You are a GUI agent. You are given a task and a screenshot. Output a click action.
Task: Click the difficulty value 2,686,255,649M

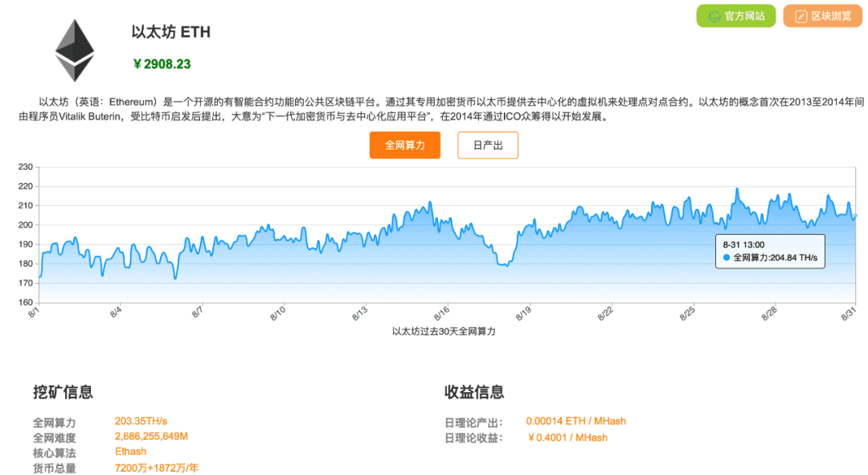(x=152, y=436)
